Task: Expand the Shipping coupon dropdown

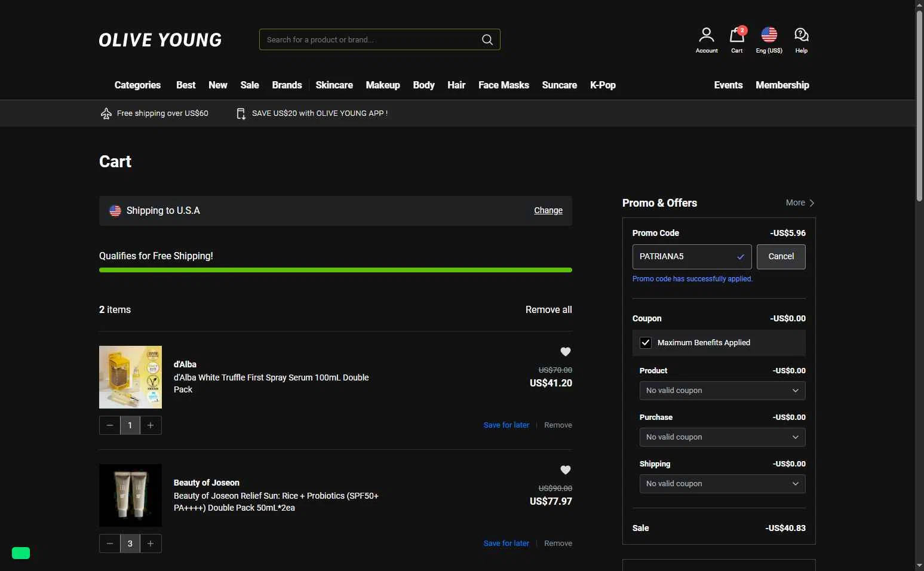Action: click(x=722, y=484)
